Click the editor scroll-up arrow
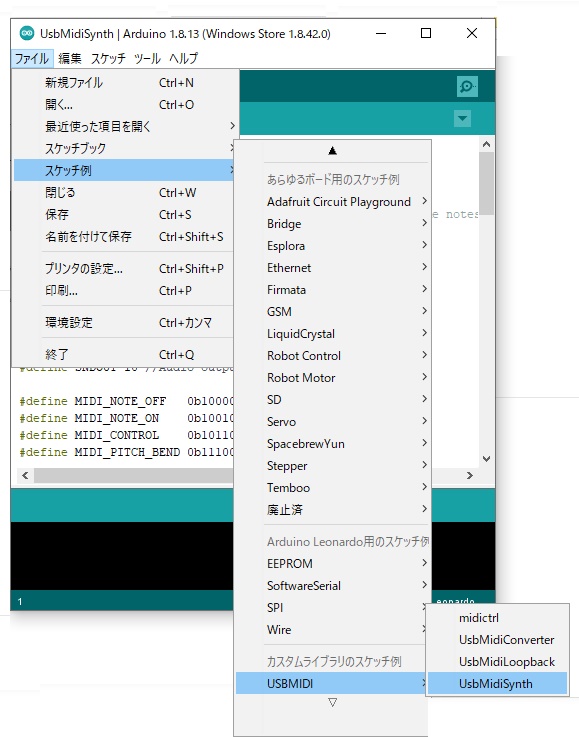This screenshot has width=579, height=737. [486, 144]
